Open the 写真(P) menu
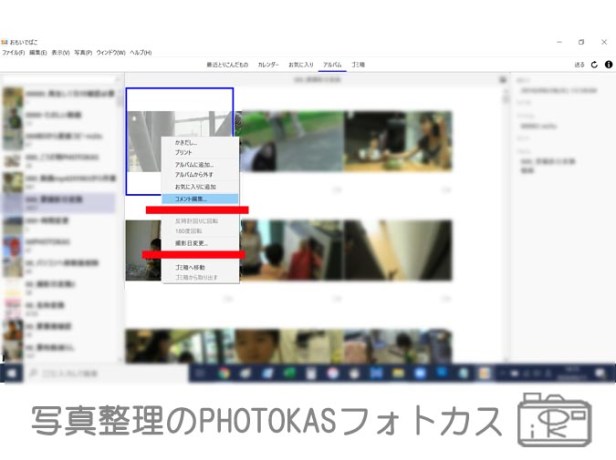Viewport: 616px width, 460px height. (83, 52)
